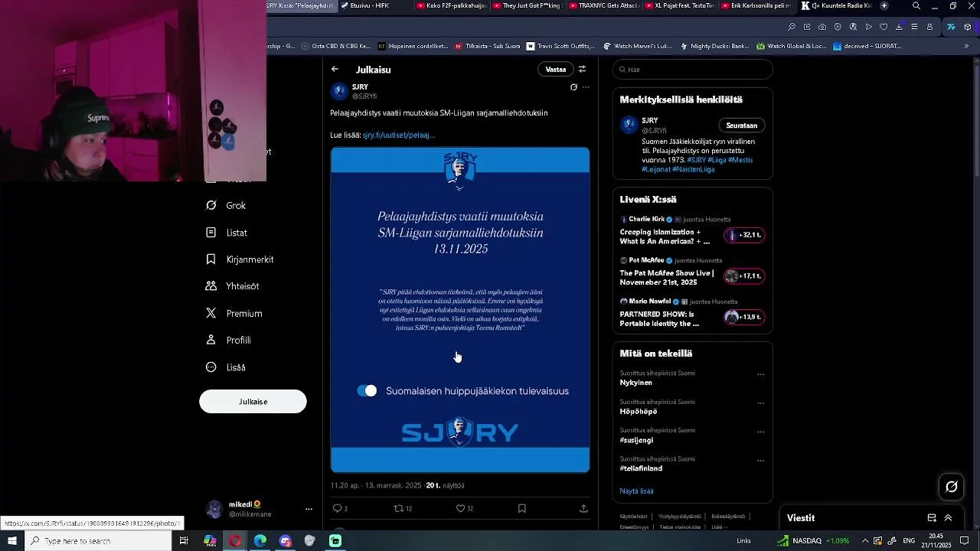Screen dimensions: 980x551
Task: Open more options for Höpöhöpö trend
Action: pos(760,403)
